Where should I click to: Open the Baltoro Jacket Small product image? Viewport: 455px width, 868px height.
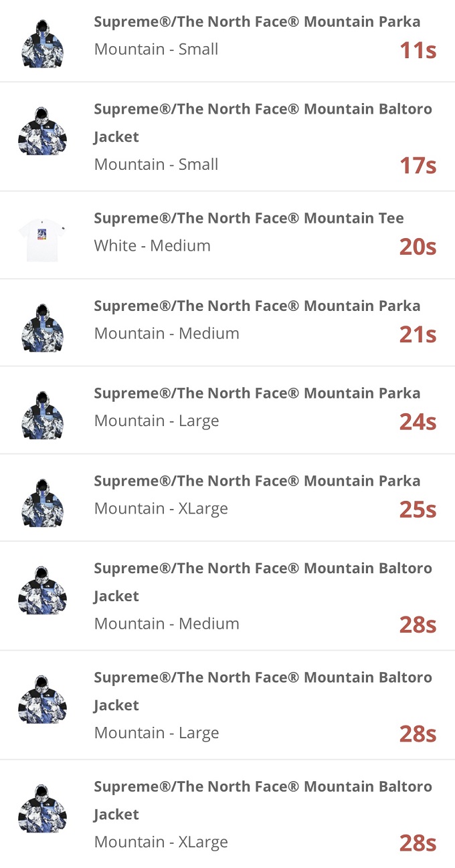point(43,131)
